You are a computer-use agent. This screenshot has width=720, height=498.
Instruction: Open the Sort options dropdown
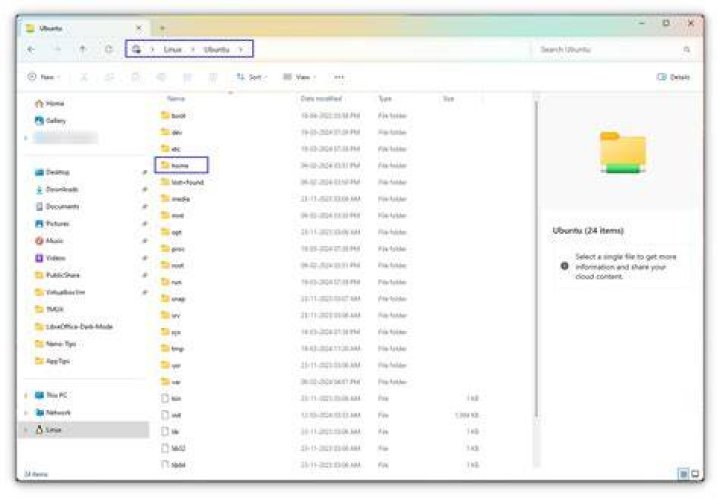252,77
